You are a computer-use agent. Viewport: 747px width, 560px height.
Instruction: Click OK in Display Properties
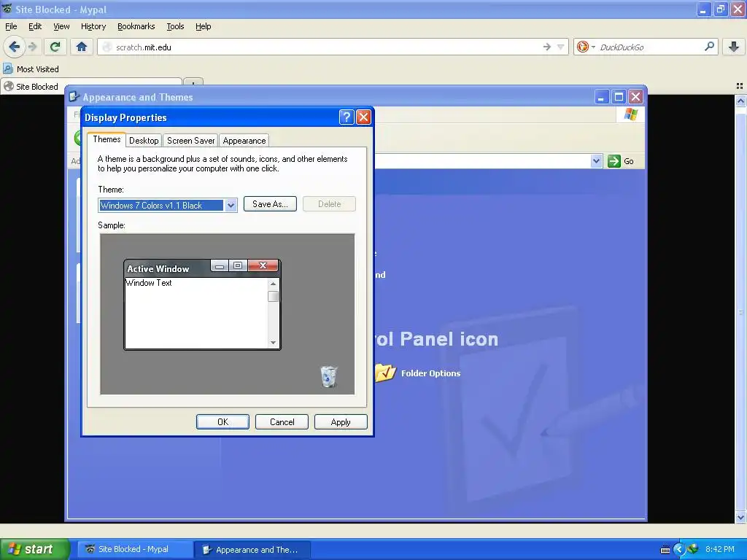point(222,422)
